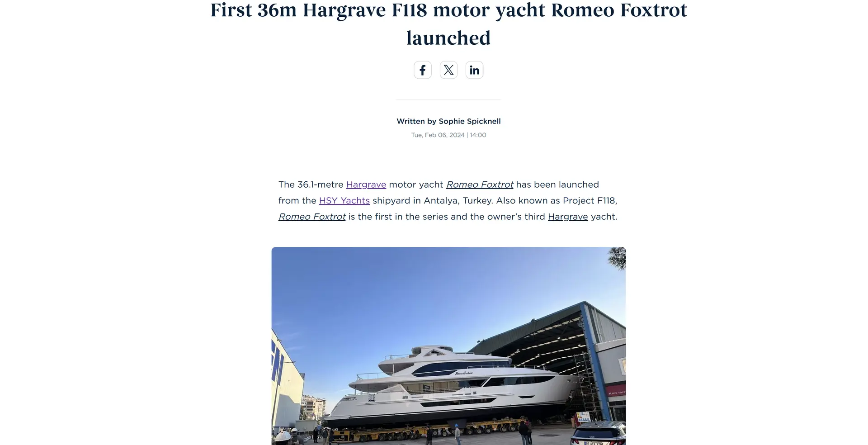Screen dimensions: 868x445
Task: Share article on X icon
Action: (448, 70)
